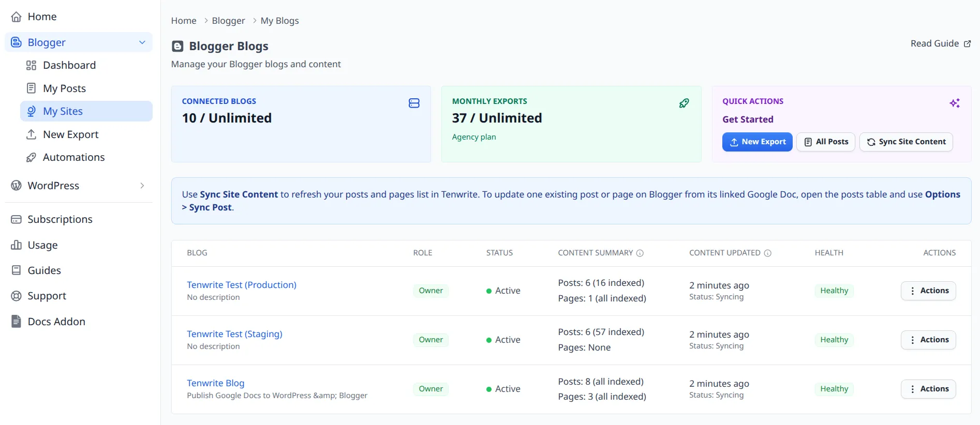Click the blue New Export button
This screenshot has width=980, height=425.
click(757, 142)
